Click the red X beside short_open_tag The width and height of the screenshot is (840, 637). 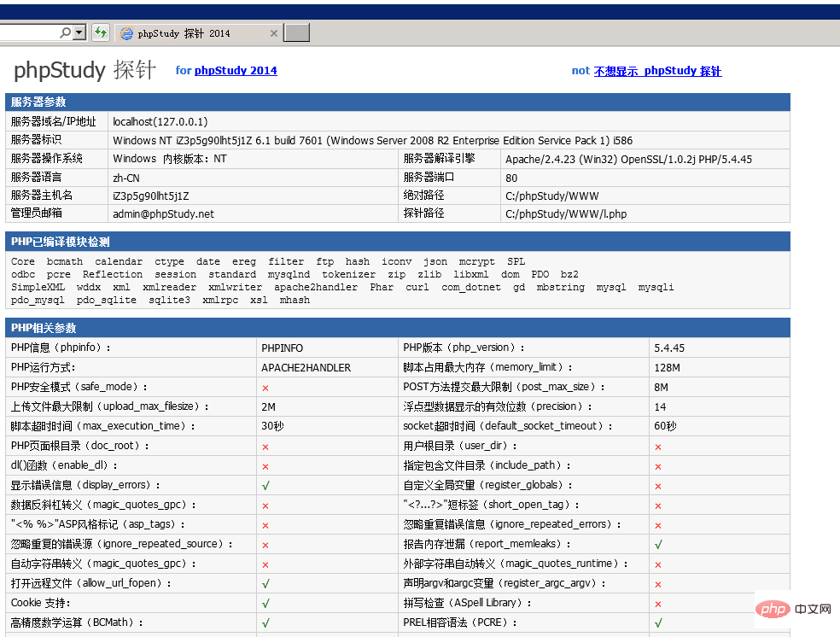point(657,504)
